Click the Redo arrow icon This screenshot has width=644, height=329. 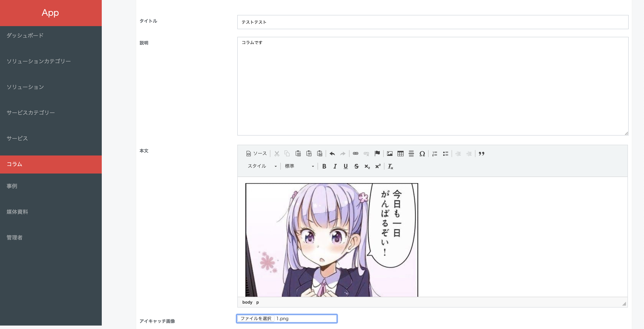pyautogui.click(x=343, y=154)
